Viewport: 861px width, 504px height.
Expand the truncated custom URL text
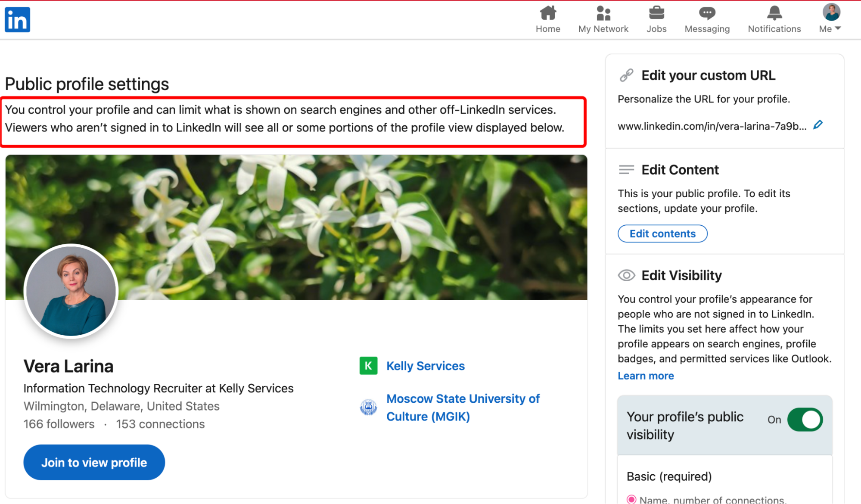point(713,125)
